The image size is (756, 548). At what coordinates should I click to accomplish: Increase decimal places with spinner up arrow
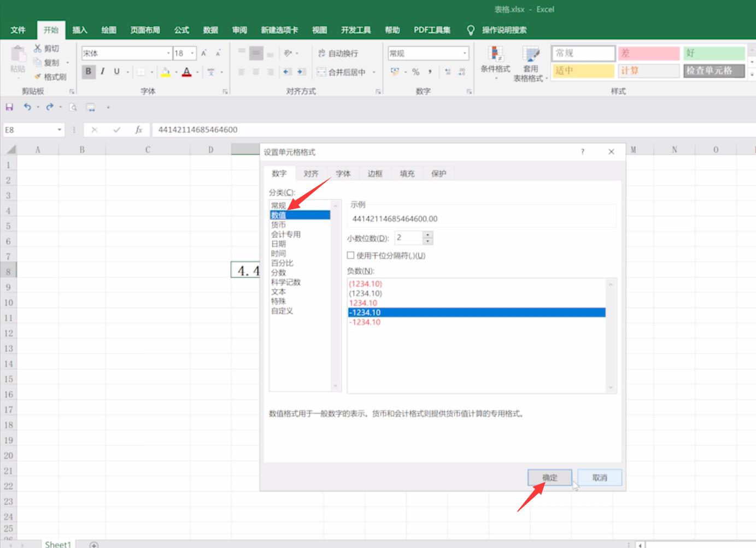(428, 234)
